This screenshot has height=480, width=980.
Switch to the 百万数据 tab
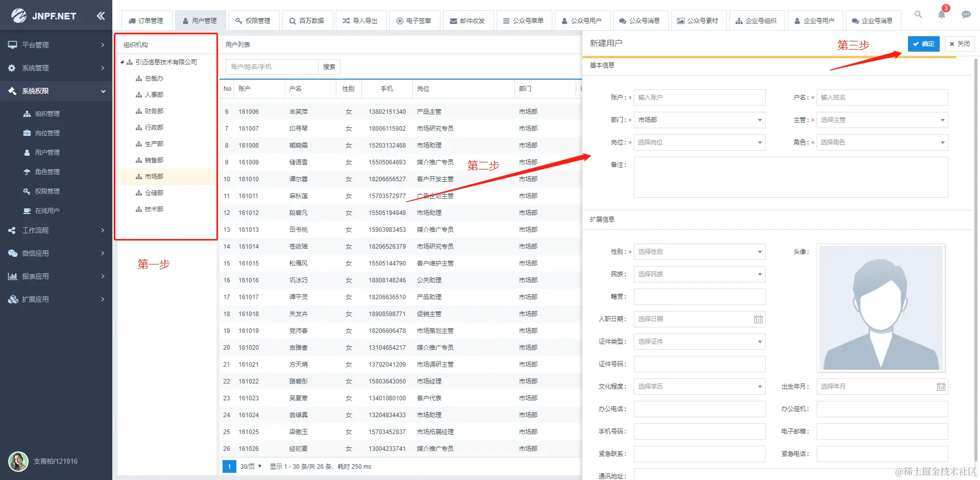tap(307, 20)
